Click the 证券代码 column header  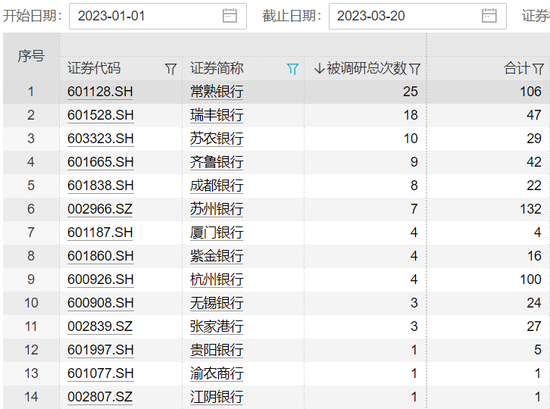click(94, 68)
